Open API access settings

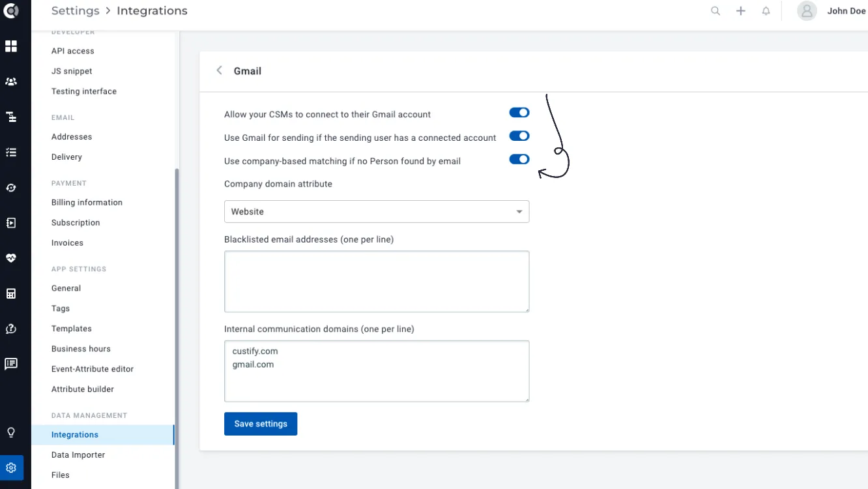click(x=73, y=51)
